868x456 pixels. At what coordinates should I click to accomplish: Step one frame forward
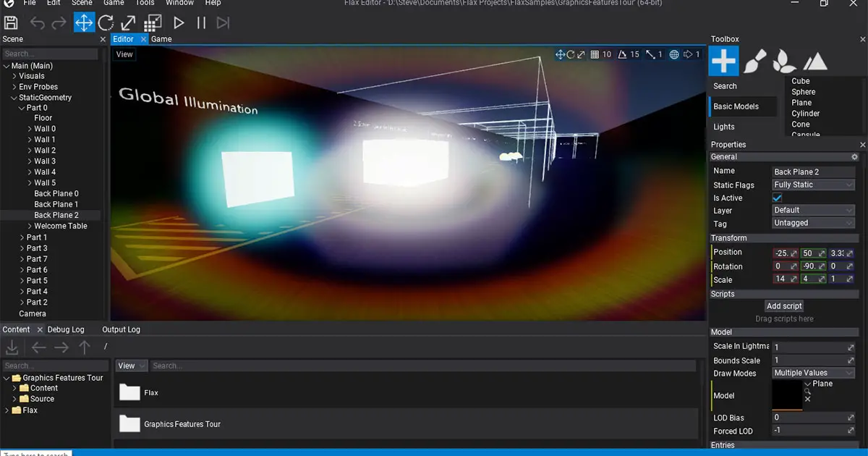pos(224,22)
